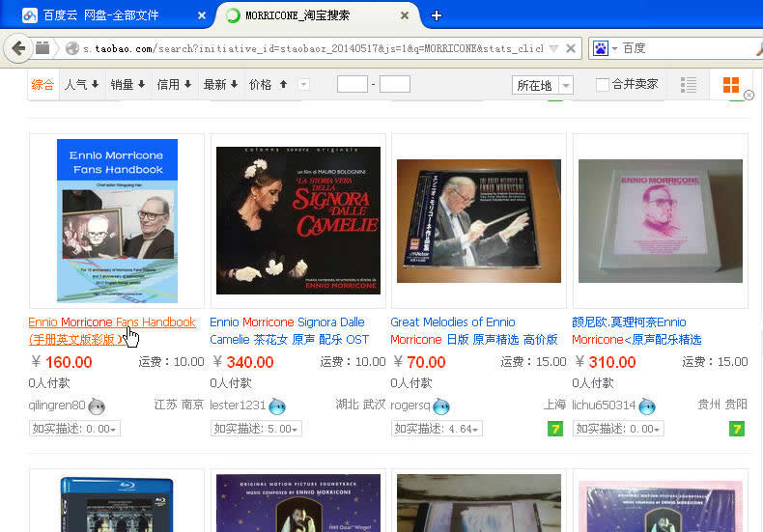Chat with qilingren80 via grey Wangwang icon
Screen dimensions: 763x532
click(97, 406)
